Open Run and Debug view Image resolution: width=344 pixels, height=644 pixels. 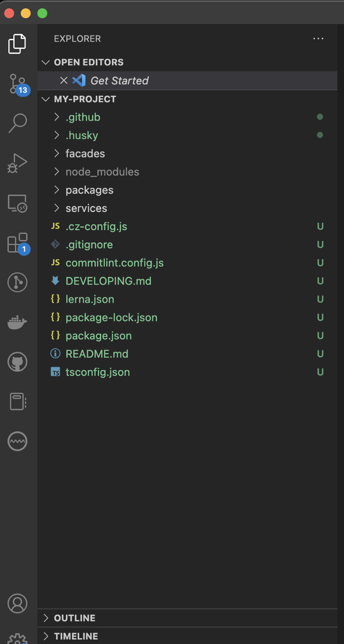coord(18,163)
